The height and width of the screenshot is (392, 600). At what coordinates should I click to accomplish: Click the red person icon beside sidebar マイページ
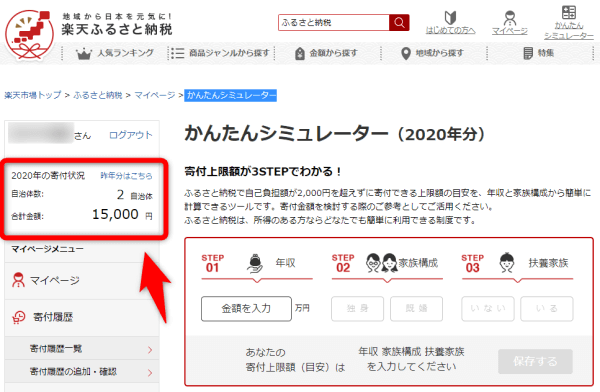click(x=18, y=280)
